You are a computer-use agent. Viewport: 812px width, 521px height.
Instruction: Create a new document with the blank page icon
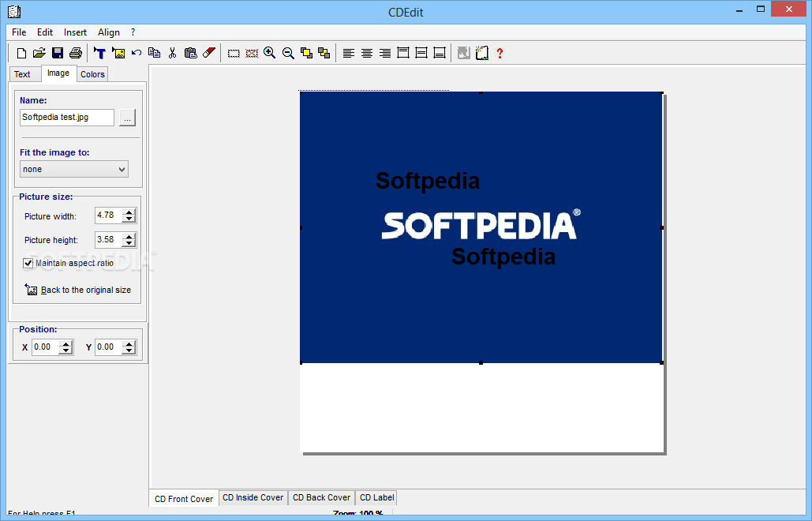[x=21, y=53]
